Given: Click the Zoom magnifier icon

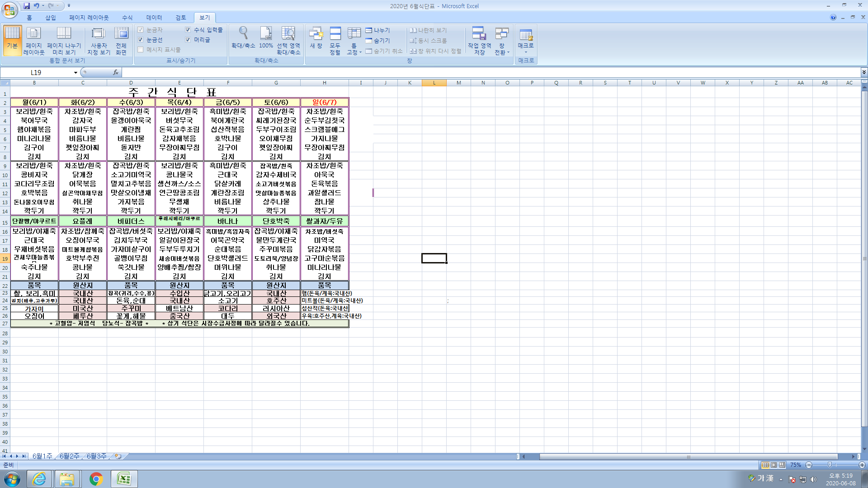Looking at the screenshot, I should (243, 34).
